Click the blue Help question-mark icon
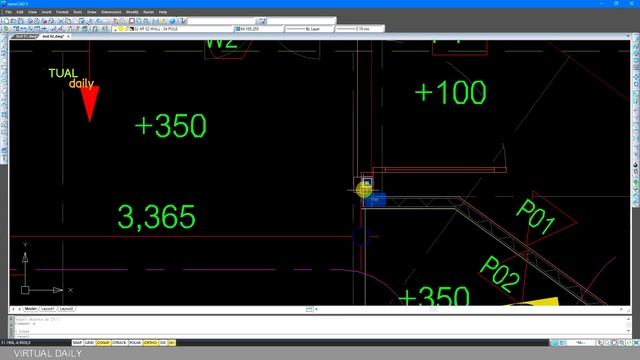Image resolution: width=640 pixels, height=360 pixels. click(x=173, y=21)
